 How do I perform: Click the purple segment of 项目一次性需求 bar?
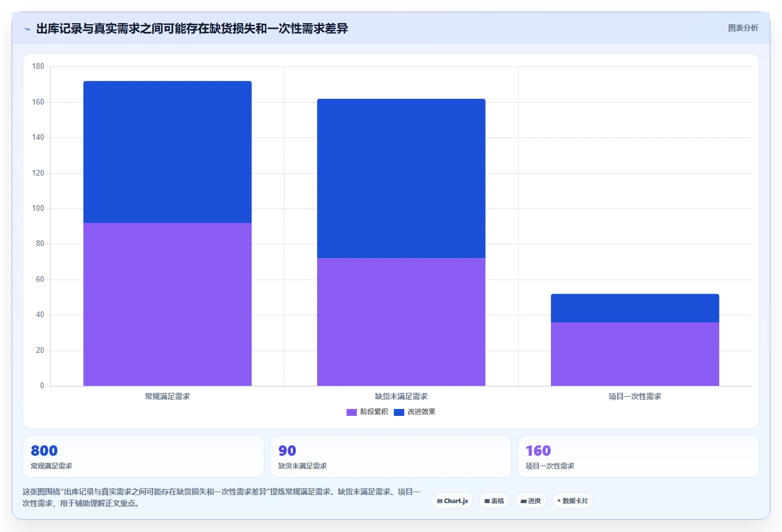coord(635,354)
